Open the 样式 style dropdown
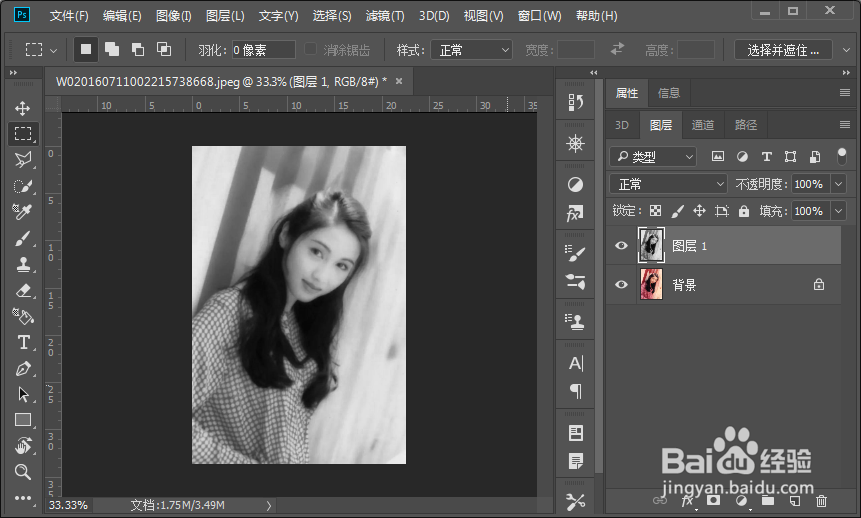Viewport: 861px width, 518px height. [x=471, y=50]
